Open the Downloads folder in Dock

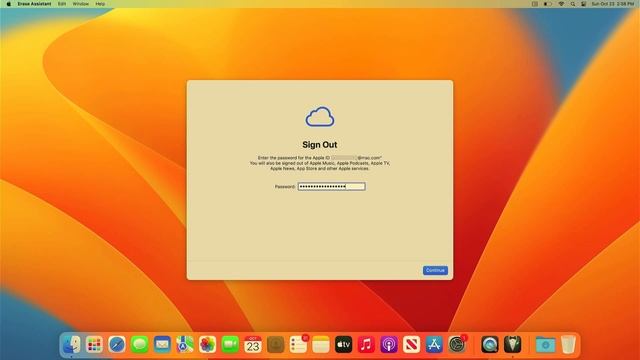point(545,344)
